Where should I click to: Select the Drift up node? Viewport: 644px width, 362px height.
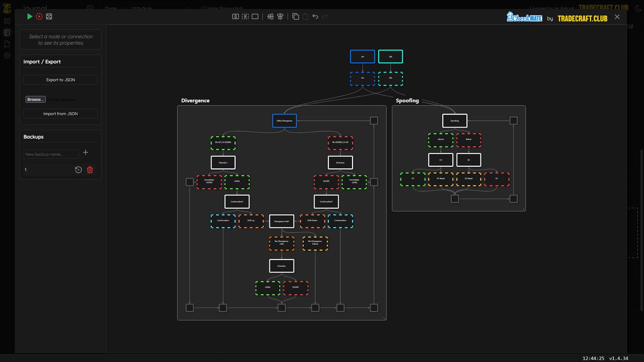pyautogui.click(x=251, y=221)
